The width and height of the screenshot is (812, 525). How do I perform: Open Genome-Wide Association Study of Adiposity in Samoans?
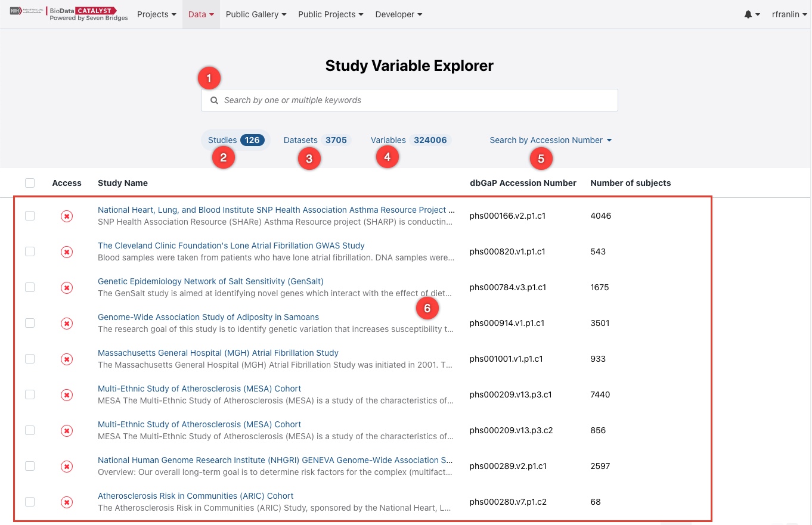coord(208,317)
